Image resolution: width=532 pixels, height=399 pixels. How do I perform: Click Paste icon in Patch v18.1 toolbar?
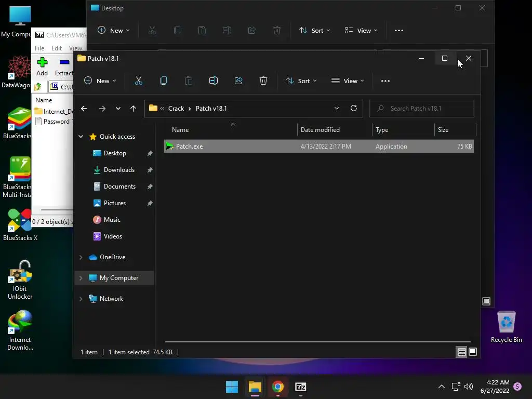tap(188, 81)
